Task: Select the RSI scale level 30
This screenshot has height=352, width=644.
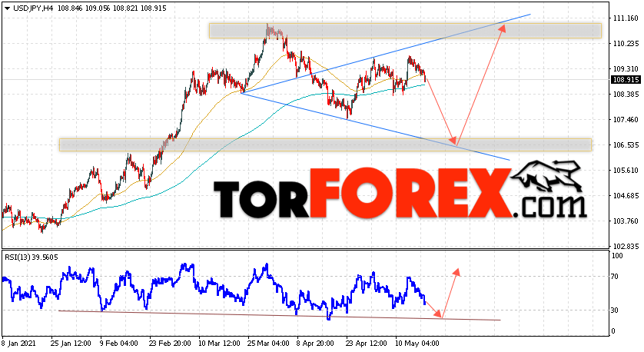Action: click(615, 310)
